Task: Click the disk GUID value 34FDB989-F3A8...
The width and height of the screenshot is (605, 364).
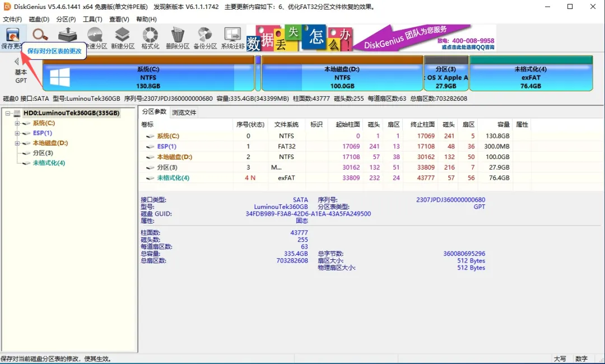Action: coord(308,213)
